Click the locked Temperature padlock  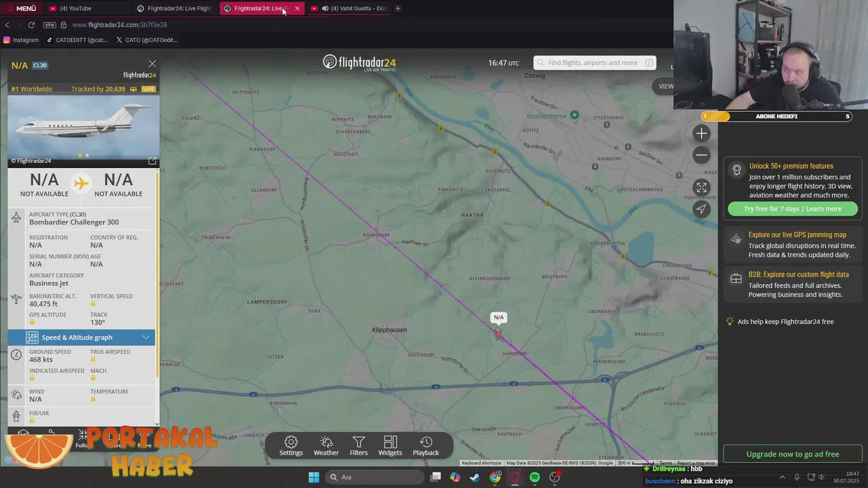93,399
